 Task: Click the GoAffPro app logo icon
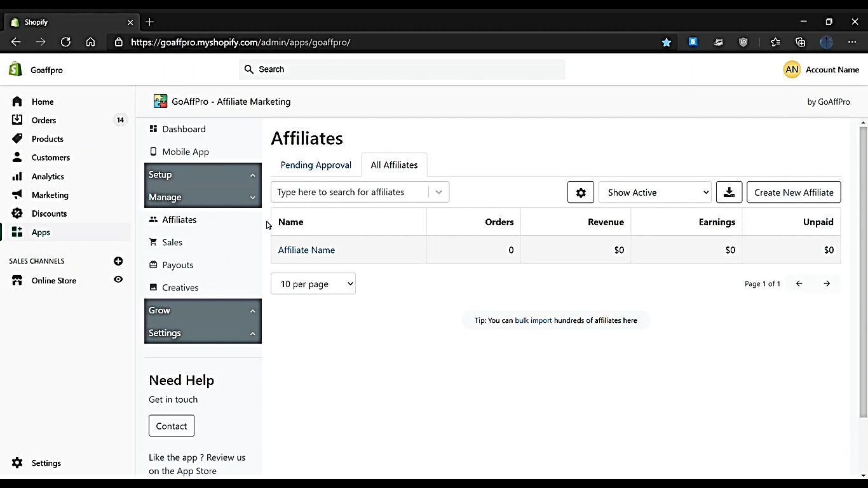pos(160,101)
